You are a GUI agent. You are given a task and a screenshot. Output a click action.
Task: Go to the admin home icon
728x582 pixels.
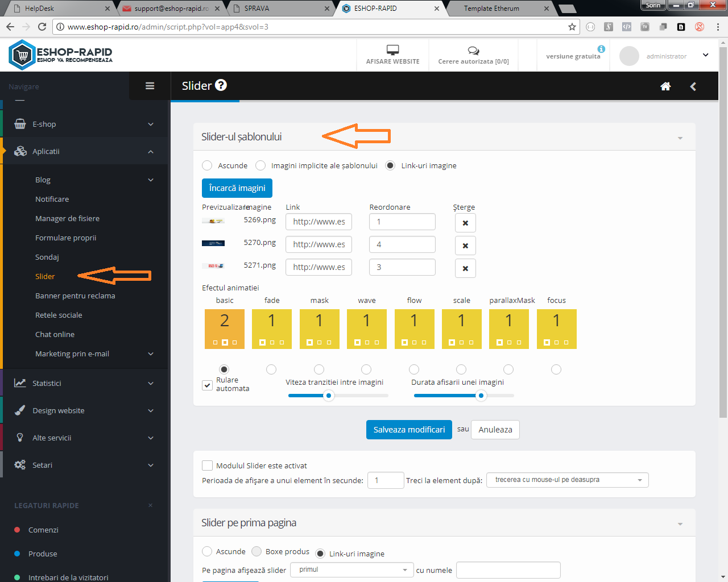tap(665, 86)
